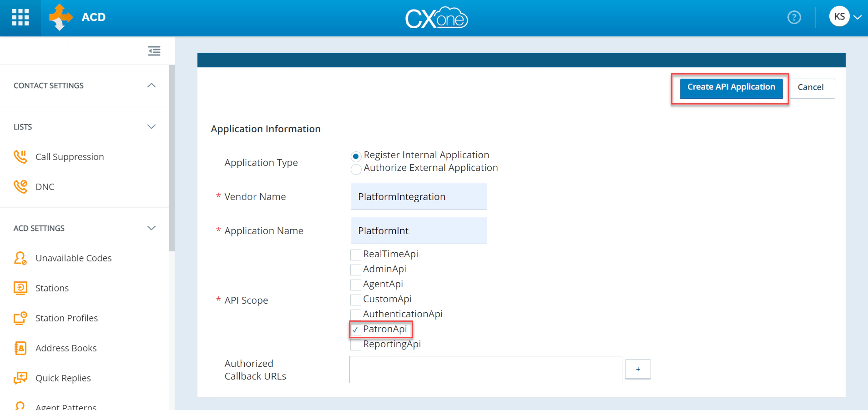
Task: Click the ACD module arrows icon
Action: (x=61, y=17)
